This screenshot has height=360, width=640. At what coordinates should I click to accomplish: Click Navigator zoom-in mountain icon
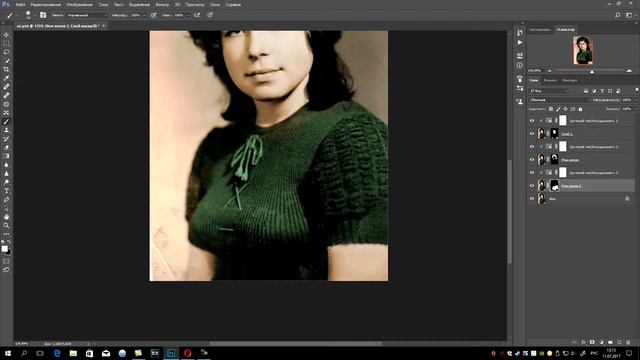click(x=629, y=71)
